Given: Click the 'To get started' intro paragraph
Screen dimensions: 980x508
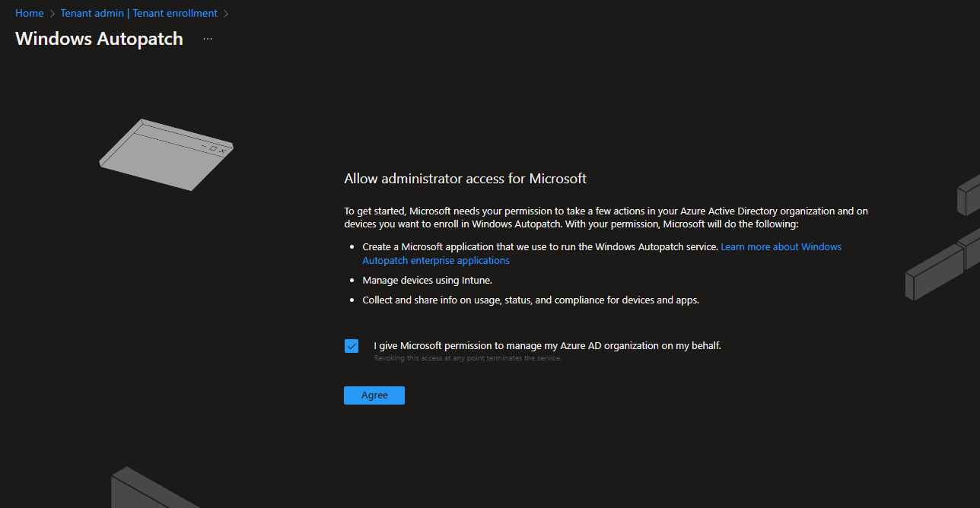Looking at the screenshot, I should point(606,217).
